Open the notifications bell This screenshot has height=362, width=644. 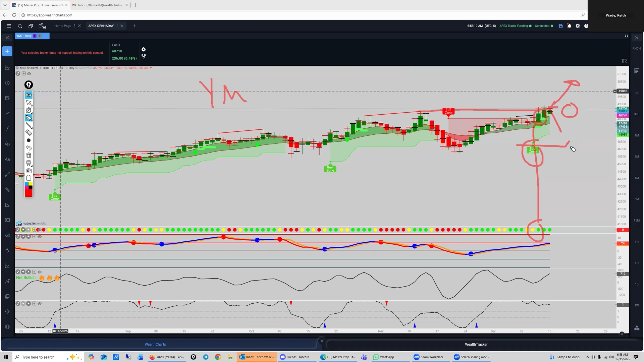[569, 26]
